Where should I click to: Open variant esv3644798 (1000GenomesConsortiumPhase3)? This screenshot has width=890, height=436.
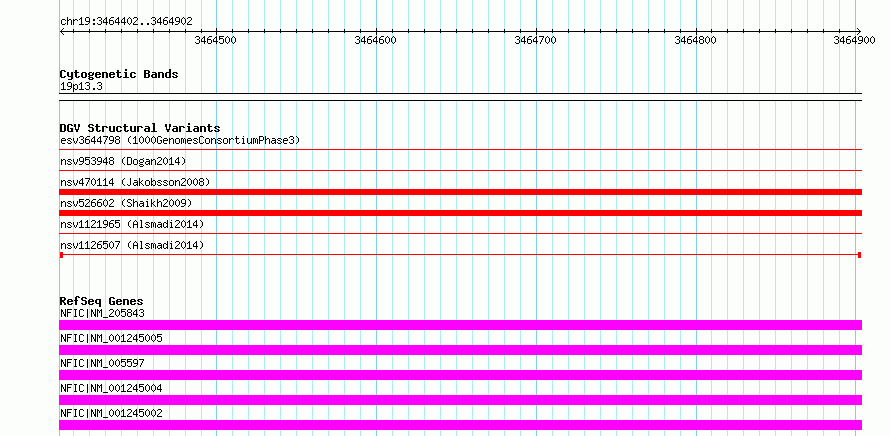[180, 140]
